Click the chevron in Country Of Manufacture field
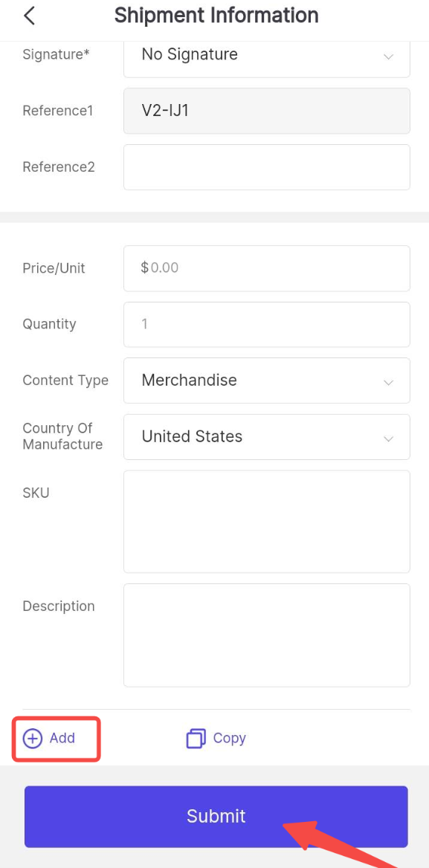 pyautogui.click(x=389, y=438)
